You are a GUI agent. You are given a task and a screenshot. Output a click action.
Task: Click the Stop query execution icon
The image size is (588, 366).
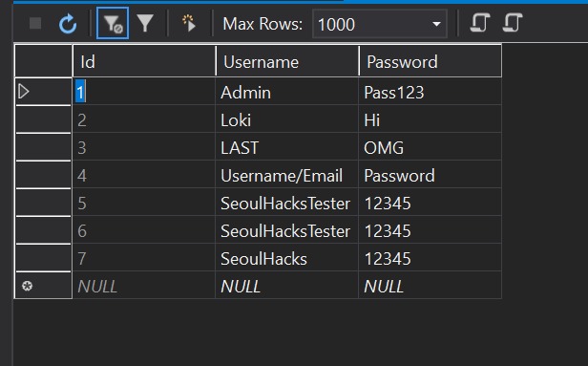pyautogui.click(x=35, y=23)
